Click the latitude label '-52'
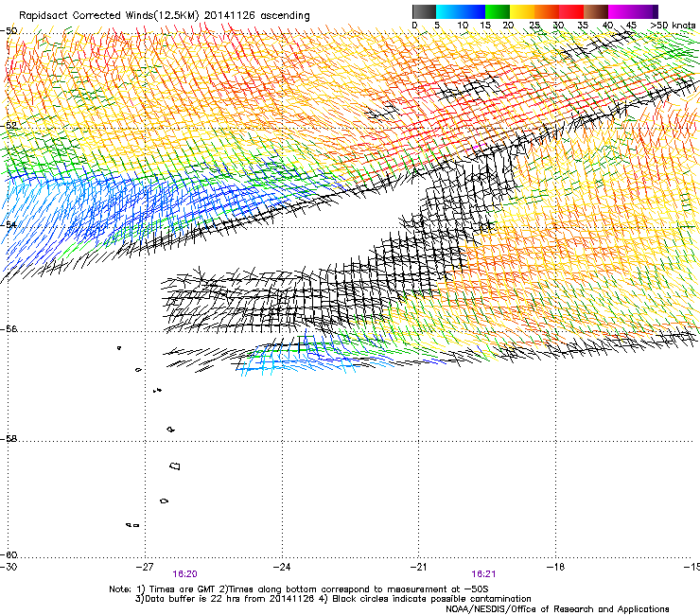 click(9, 126)
